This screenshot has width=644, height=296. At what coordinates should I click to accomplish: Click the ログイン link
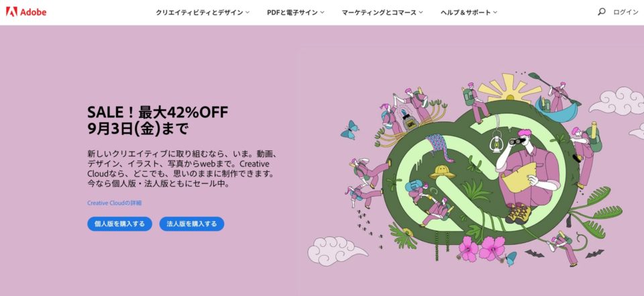[x=625, y=12]
